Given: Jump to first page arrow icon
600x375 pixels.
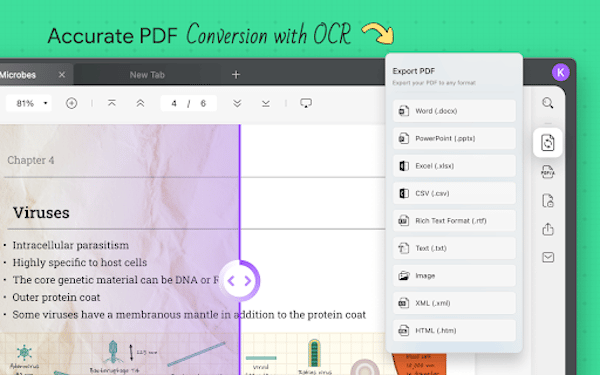Looking at the screenshot, I should [112, 103].
